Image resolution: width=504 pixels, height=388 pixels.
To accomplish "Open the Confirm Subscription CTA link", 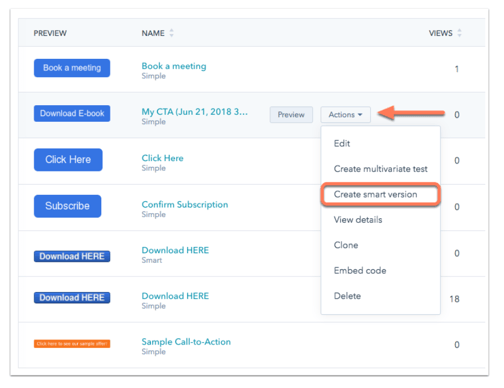I will tap(185, 204).
